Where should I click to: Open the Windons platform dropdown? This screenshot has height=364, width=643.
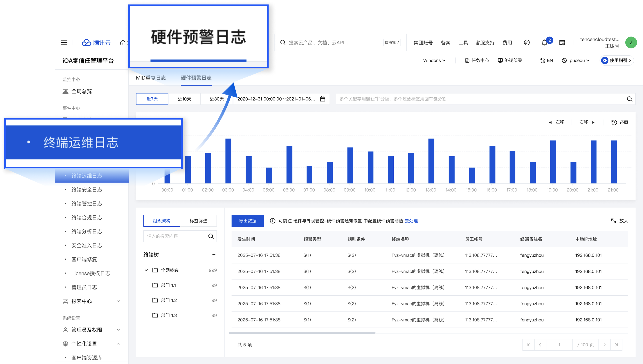(434, 61)
